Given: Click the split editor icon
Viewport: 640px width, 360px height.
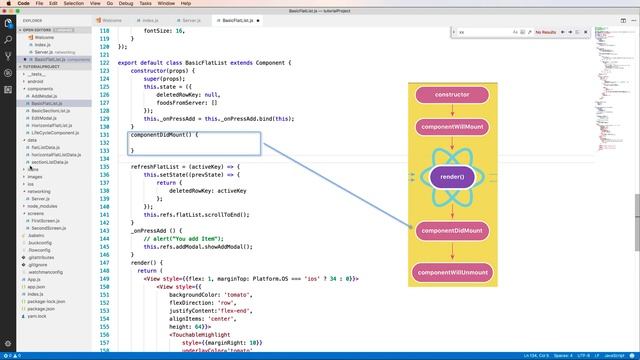Looking at the screenshot, I should point(623,20).
